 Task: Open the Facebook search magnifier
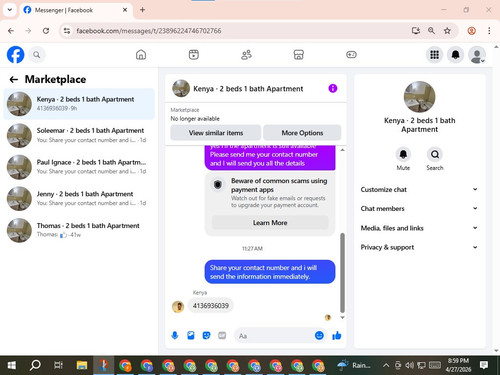click(37, 55)
